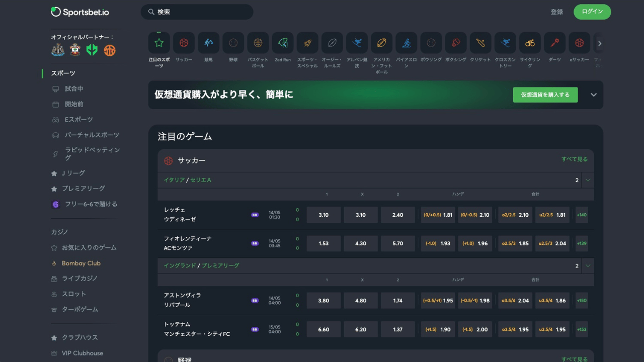Click the green shield partner logo
644x362 pixels.
coord(92,50)
